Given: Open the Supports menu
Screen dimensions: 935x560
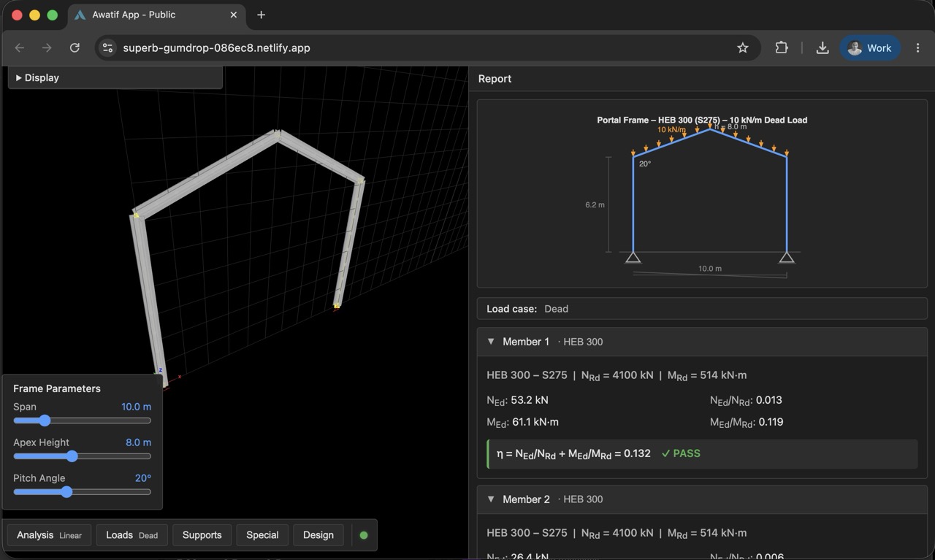Looking at the screenshot, I should point(202,535).
